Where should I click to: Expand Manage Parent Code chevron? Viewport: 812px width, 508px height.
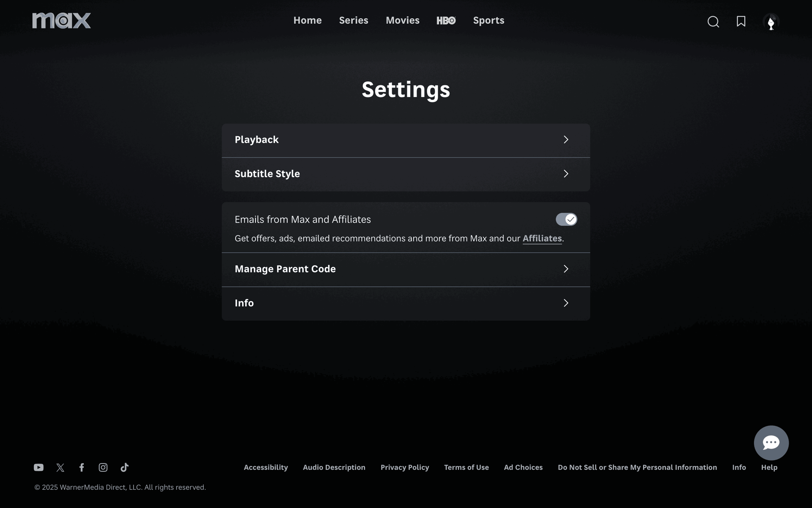(566, 269)
